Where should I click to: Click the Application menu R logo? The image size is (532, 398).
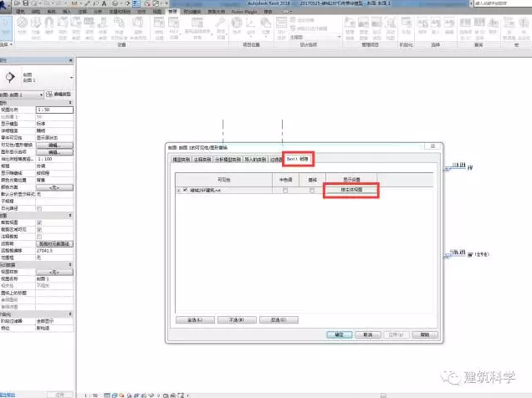5,5
